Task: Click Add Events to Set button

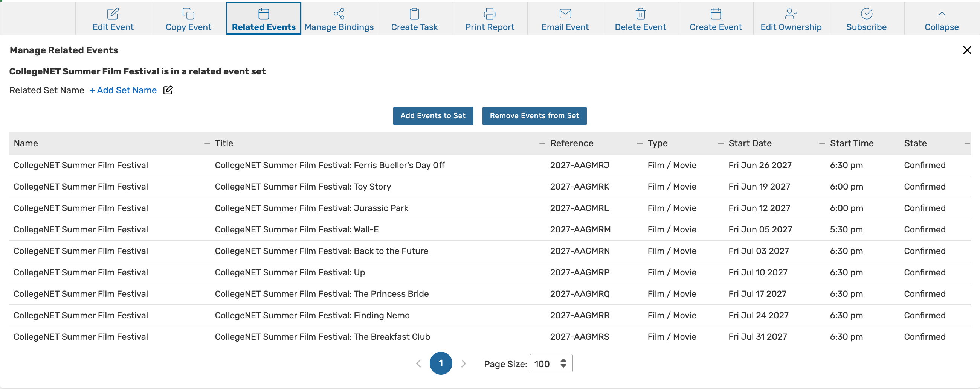Action: [433, 116]
